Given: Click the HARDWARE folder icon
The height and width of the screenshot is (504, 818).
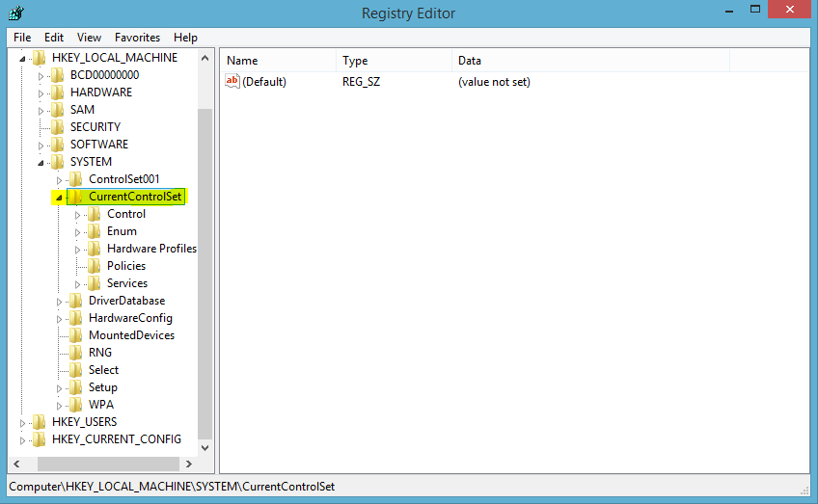Looking at the screenshot, I should (x=57, y=93).
